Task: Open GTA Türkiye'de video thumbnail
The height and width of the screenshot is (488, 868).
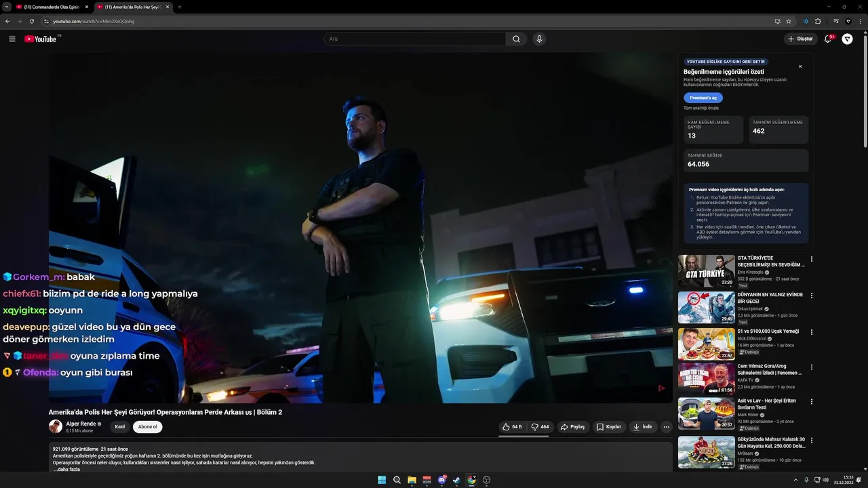Action: (706, 271)
